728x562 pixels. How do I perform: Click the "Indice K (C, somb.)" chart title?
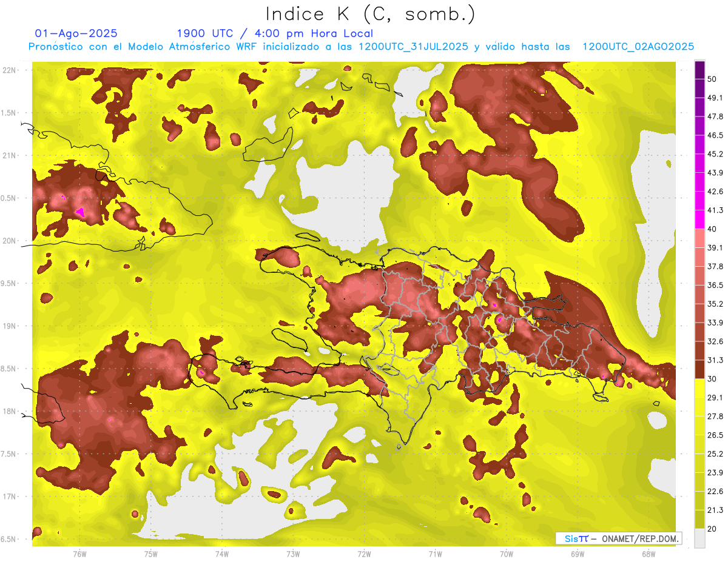[x=370, y=14]
